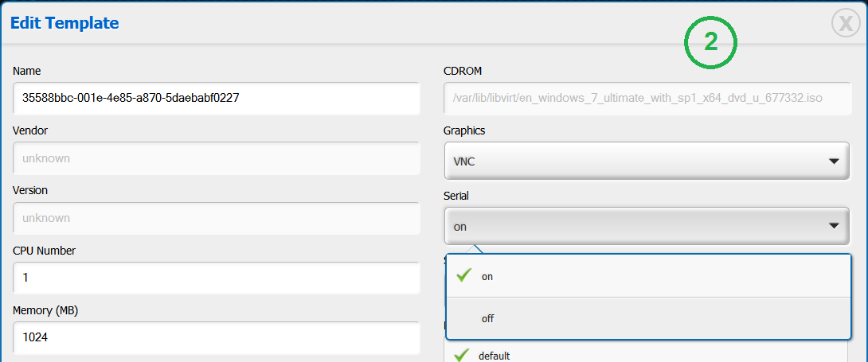Click the green checkmark beside "on"
868x362 pixels.
[463, 275]
